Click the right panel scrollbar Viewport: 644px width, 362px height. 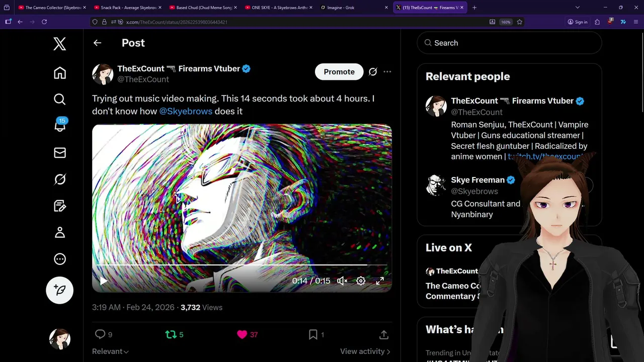[x=642, y=71]
